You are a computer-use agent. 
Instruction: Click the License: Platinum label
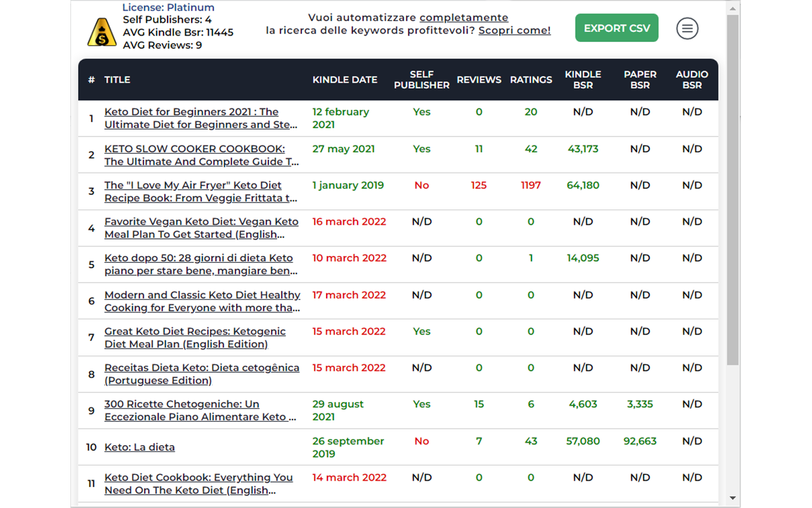coord(168,8)
